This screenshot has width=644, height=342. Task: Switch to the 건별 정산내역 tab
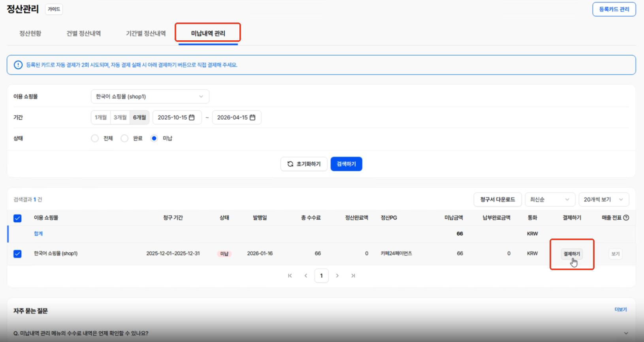click(x=83, y=34)
